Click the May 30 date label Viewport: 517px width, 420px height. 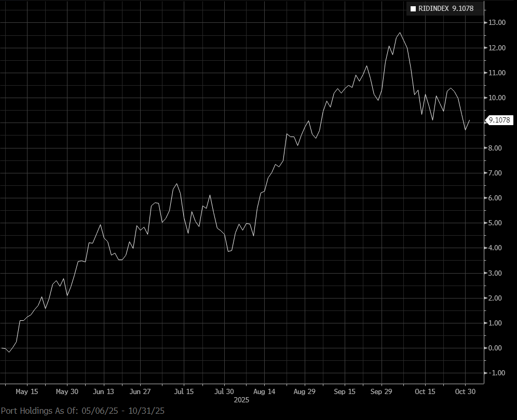(x=67, y=391)
